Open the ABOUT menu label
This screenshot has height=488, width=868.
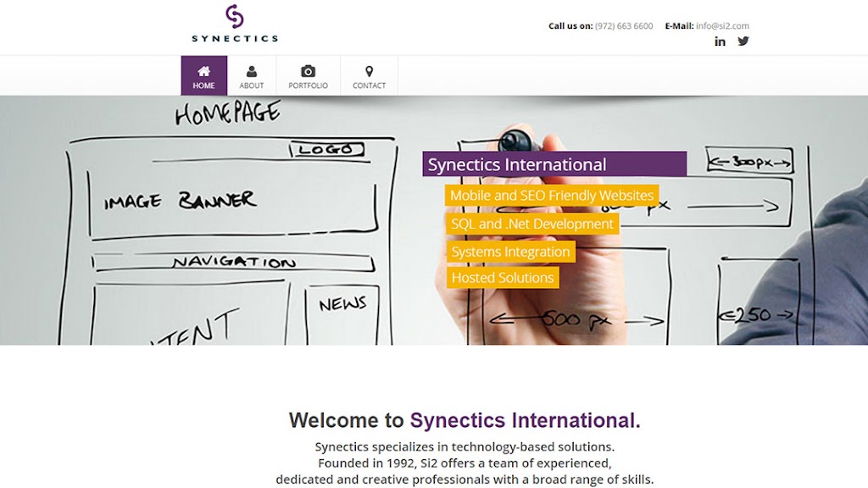pos(251,86)
